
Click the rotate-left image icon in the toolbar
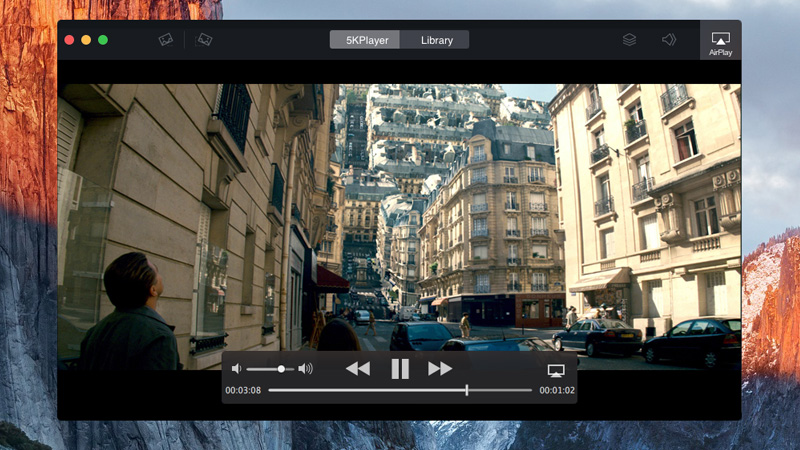(166, 39)
